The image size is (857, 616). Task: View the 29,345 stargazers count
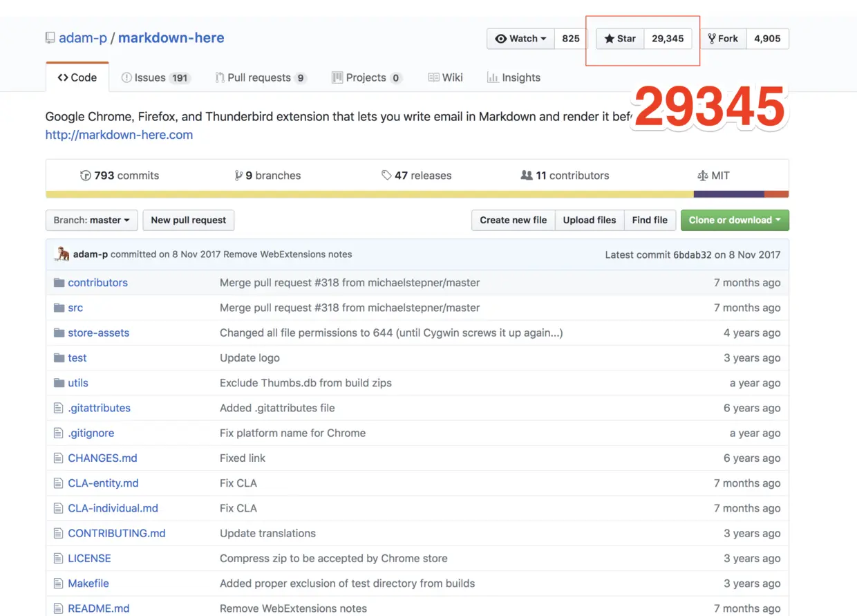[x=668, y=39]
